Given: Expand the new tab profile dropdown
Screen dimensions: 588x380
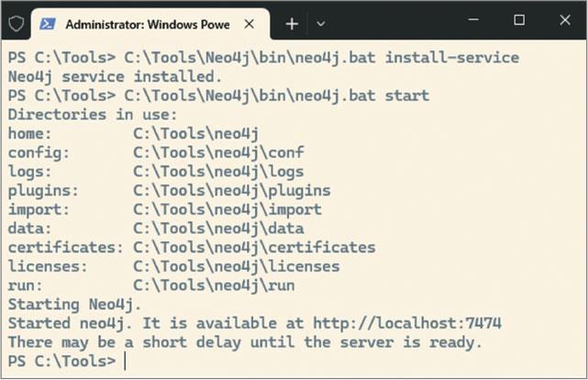Looking at the screenshot, I should (320, 22).
